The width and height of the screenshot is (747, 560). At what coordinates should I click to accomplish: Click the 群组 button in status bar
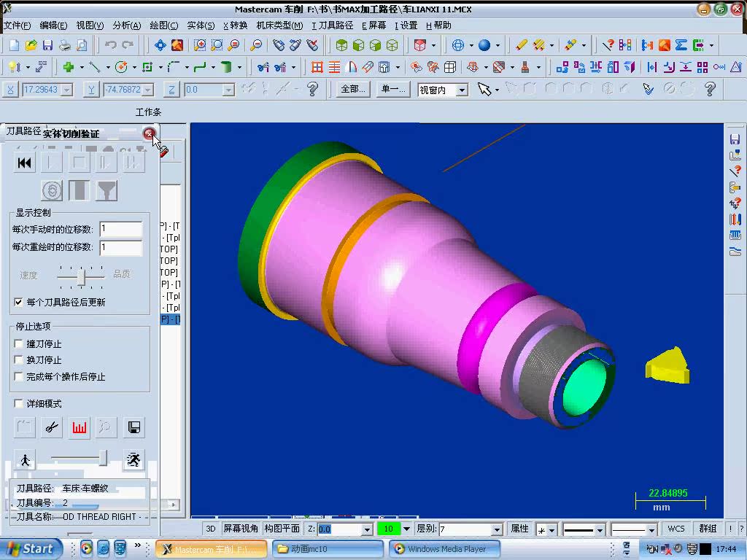pyautogui.click(x=708, y=529)
